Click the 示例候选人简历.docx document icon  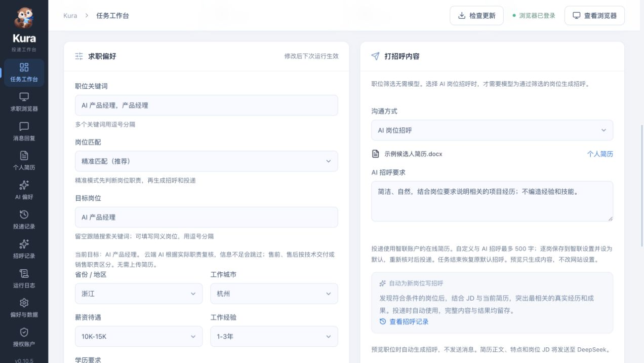click(375, 154)
